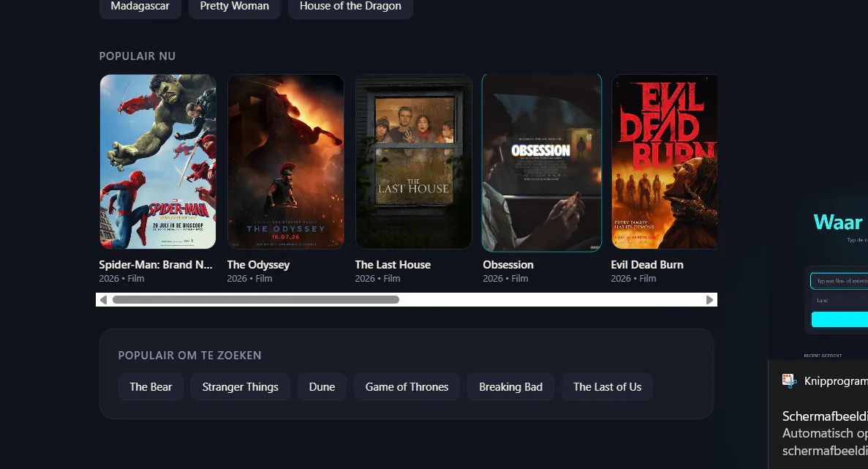The image size is (868, 469).
Task: Click the Evil Dead Burn title text
Action: pyautogui.click(x=647, y=265)
